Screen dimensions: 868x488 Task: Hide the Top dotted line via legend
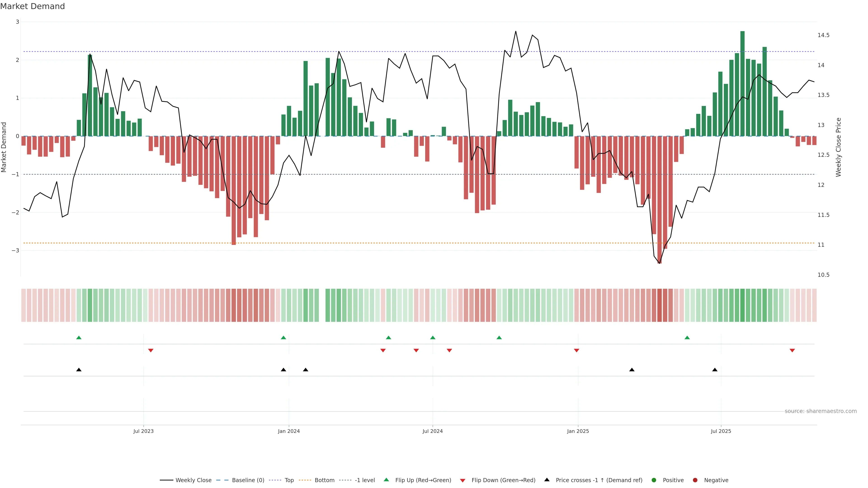pyautogui.click(x=289, y=480)
